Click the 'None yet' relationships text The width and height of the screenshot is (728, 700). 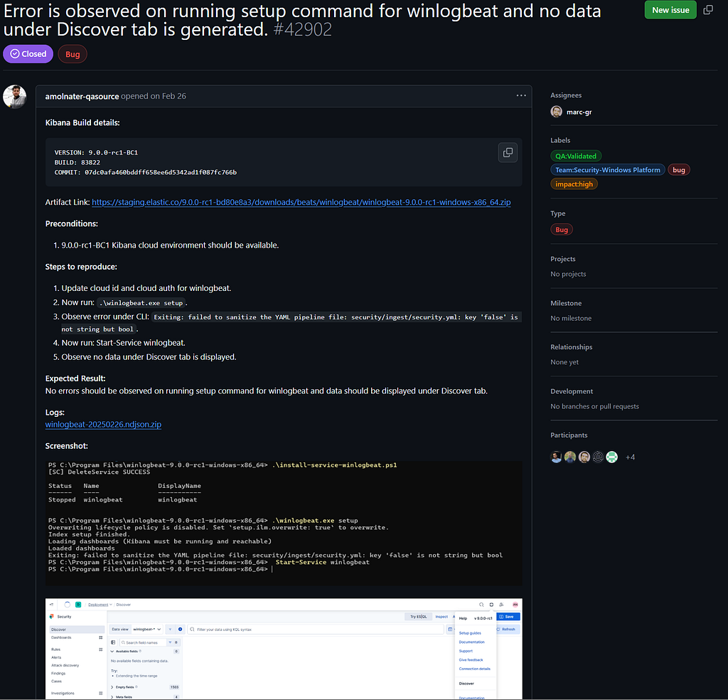[x=564, y=362]
